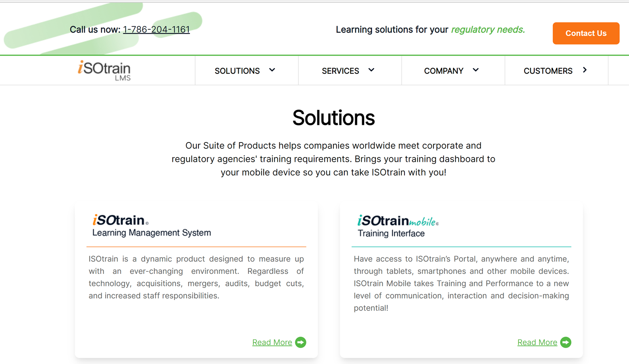
Task: Expand CUSTOMERS using its right arrow chevron
Action: tap(585, 69)
